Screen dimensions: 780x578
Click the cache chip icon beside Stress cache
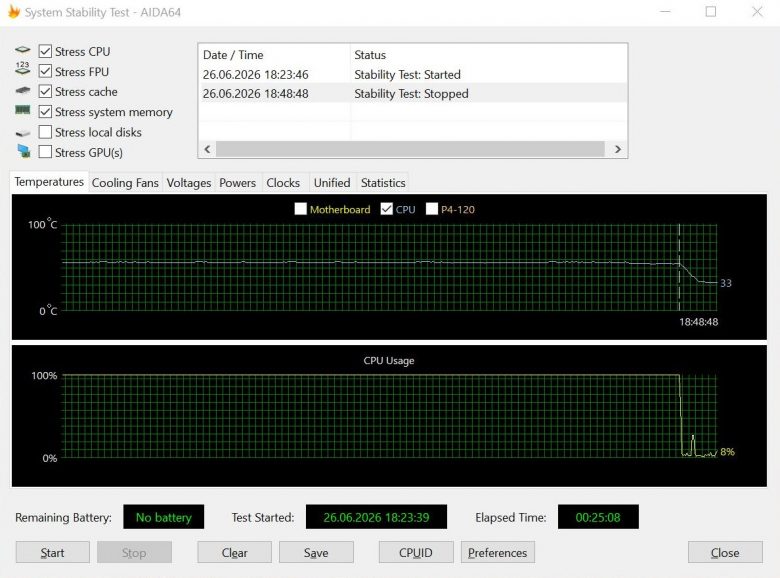pos(22,91)
